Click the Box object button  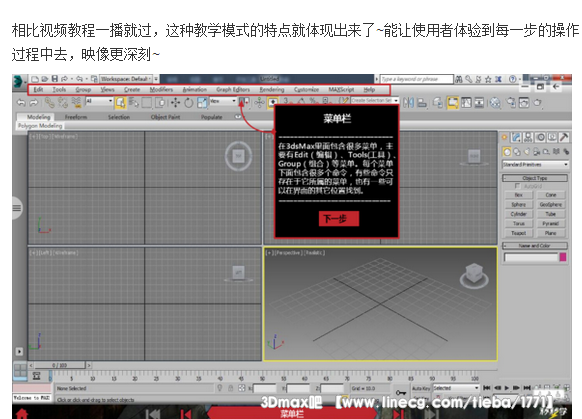519,195
